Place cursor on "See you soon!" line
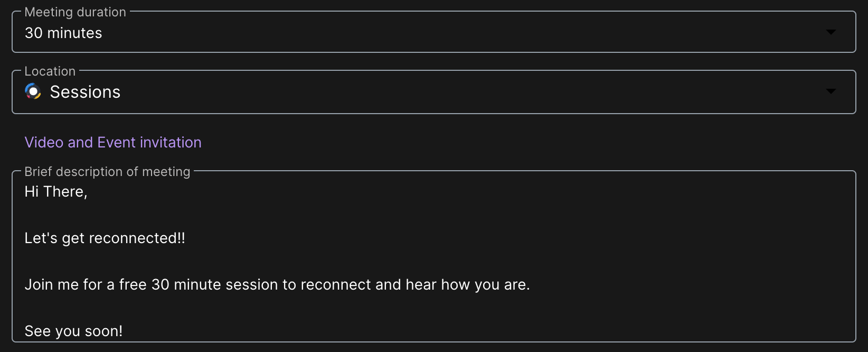This screenshot has width=868, height=352. (x=73, y=331)
